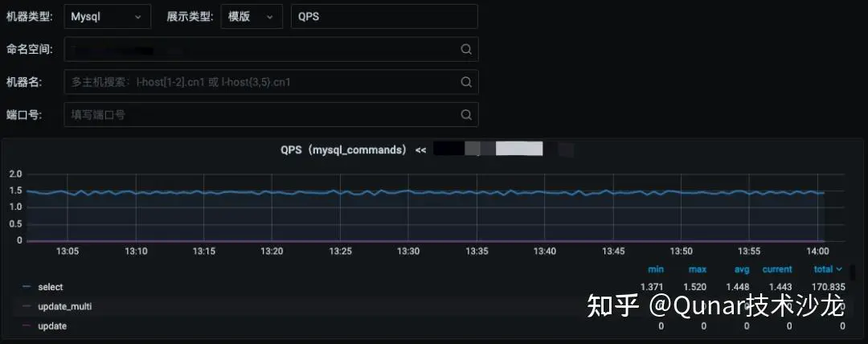Click the QPS text field
Viewport: 868px width, 344px height.
click(x=383, y=16)
